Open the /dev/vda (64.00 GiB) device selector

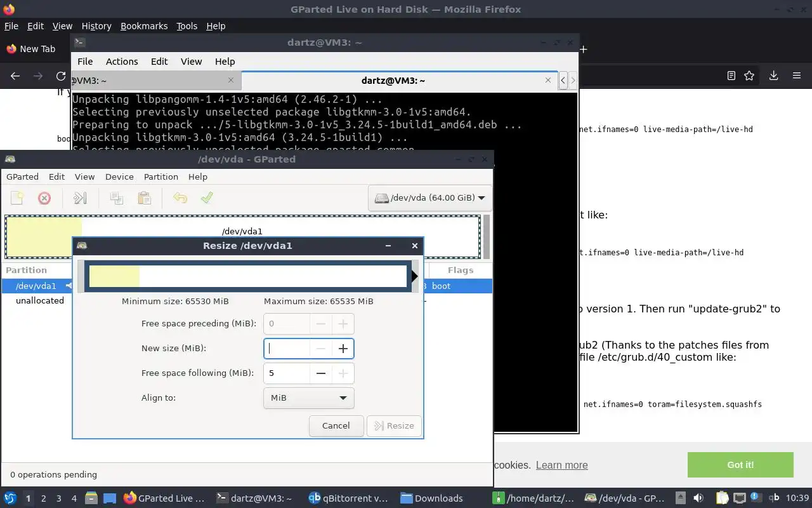coord(429,197)
